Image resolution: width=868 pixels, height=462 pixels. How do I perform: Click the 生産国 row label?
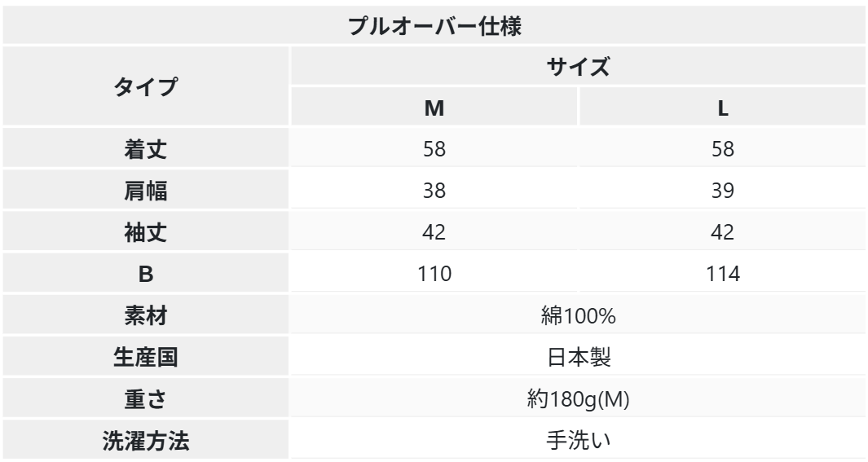pyautogui.click(x=145, y=357)
